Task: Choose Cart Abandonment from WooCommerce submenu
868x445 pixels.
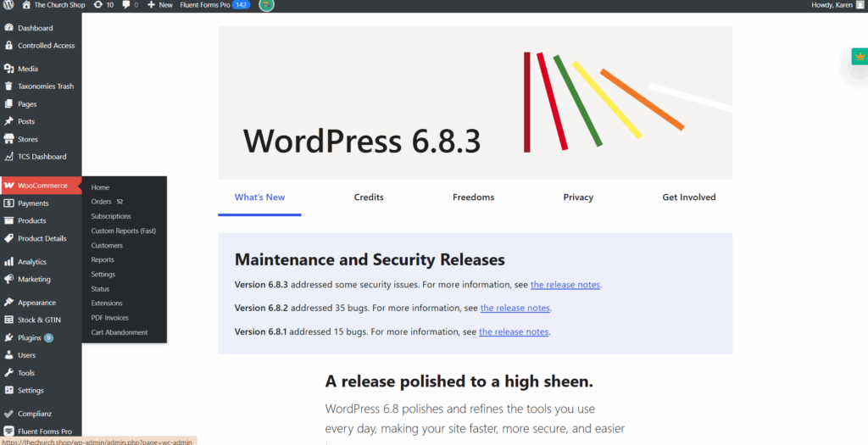Action: pos(120,332)
